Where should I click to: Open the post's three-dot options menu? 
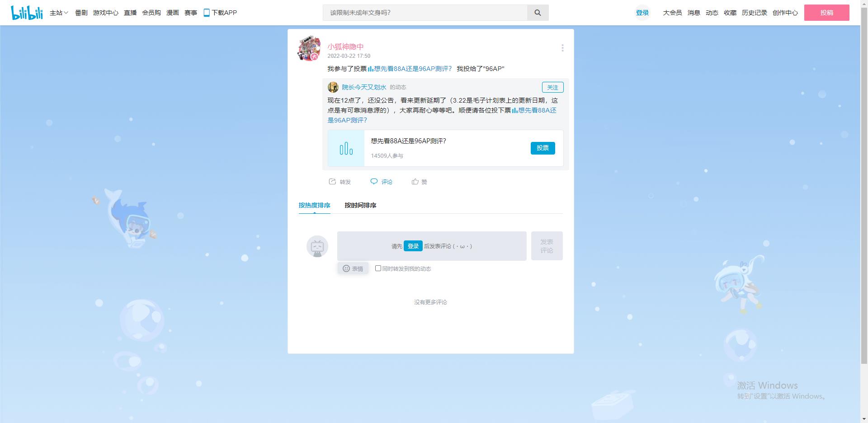[562, 48]
